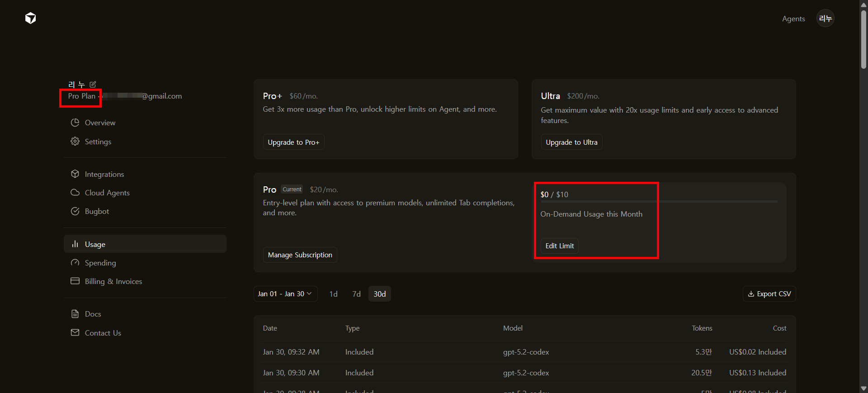The height and width of the screenshot is (393, 868).
Task: Click Contact Us in sidebar
Action: (x=145, y=333)
